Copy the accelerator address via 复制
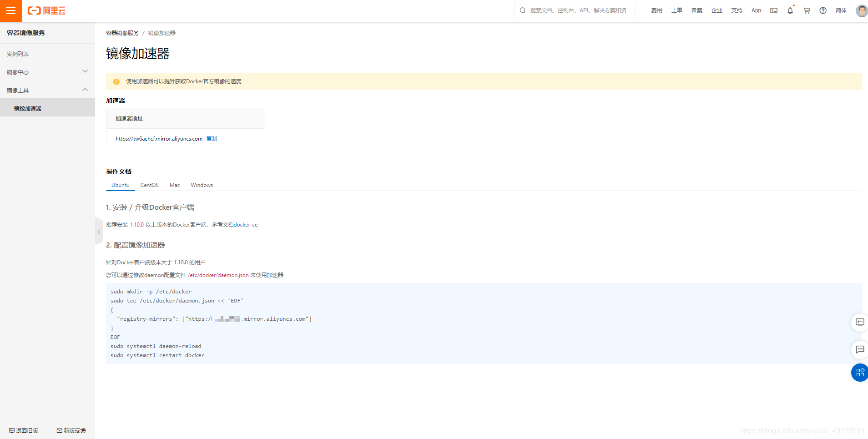The image size is (868, 439). click(x=212, y=139)
